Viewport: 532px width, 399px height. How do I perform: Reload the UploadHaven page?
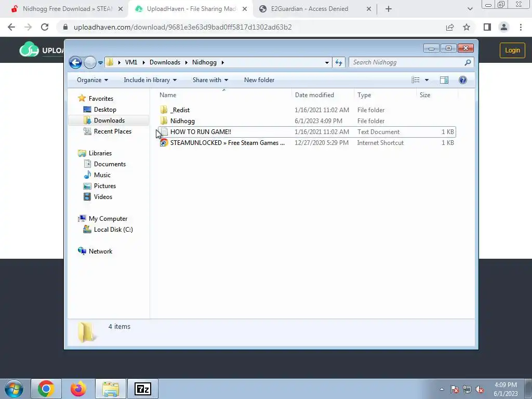pos(45,27)
